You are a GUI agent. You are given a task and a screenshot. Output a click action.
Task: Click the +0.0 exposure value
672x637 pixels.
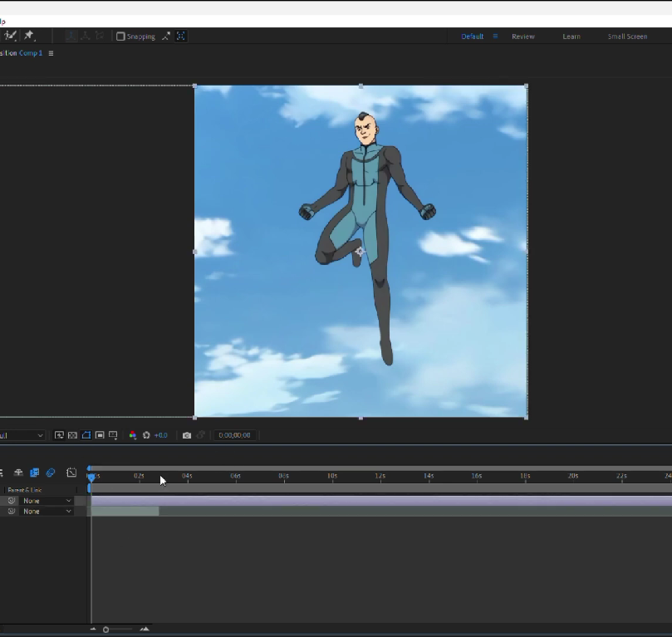point(160,435)
